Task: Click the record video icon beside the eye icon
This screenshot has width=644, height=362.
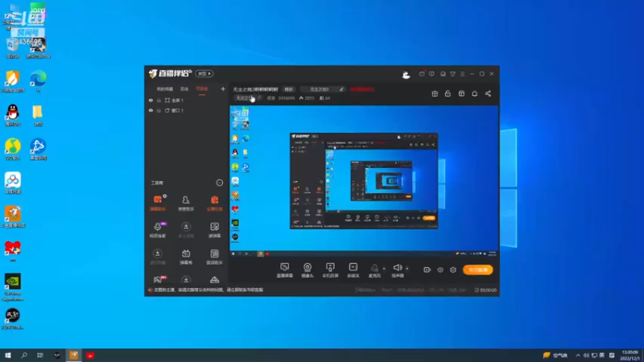Action: (x=427, y=269)
